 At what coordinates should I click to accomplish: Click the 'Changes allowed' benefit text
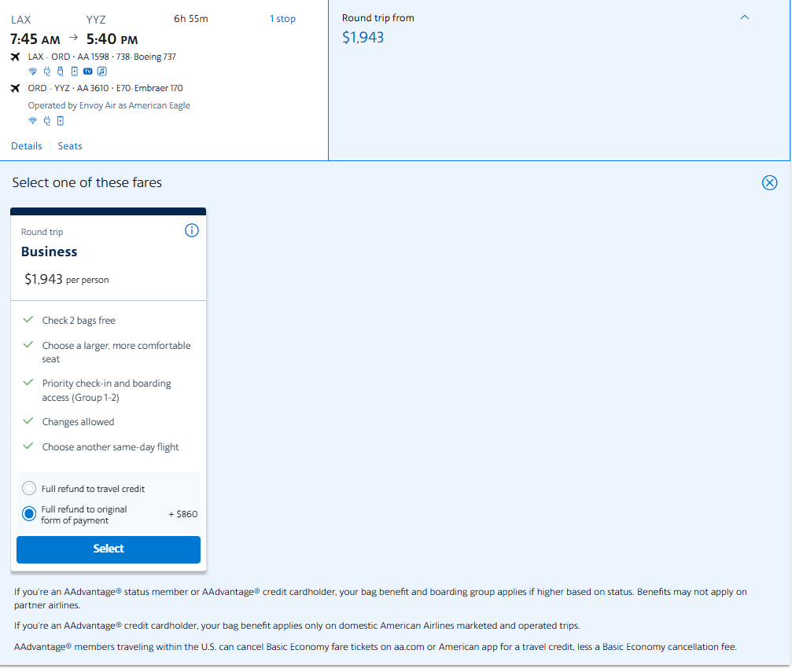click(79, 422)
